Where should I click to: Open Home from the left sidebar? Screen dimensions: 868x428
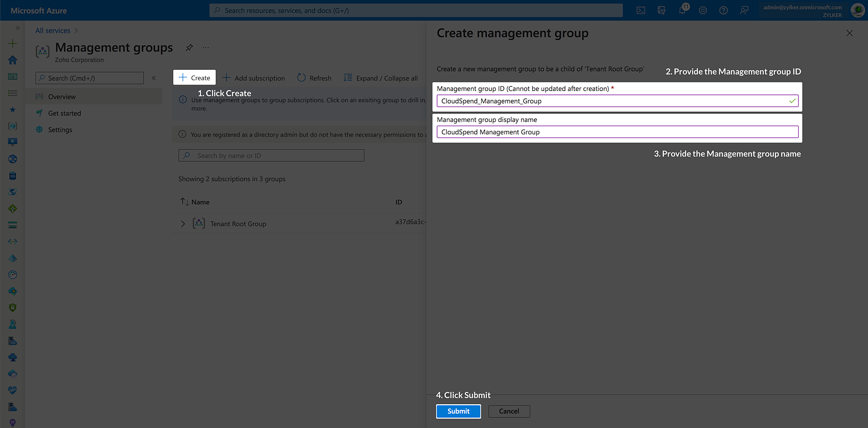point(13,60)
